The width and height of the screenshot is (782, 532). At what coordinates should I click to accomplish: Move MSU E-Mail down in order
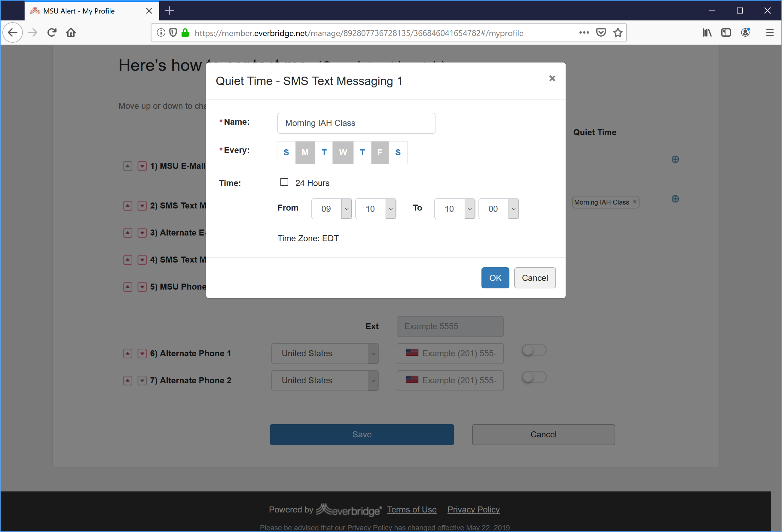[x=142, y=166]
